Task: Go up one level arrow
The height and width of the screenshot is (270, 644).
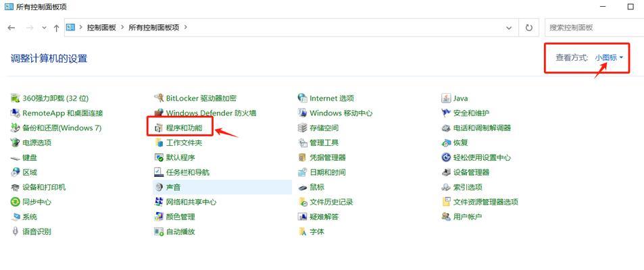Action: (57, 28)
